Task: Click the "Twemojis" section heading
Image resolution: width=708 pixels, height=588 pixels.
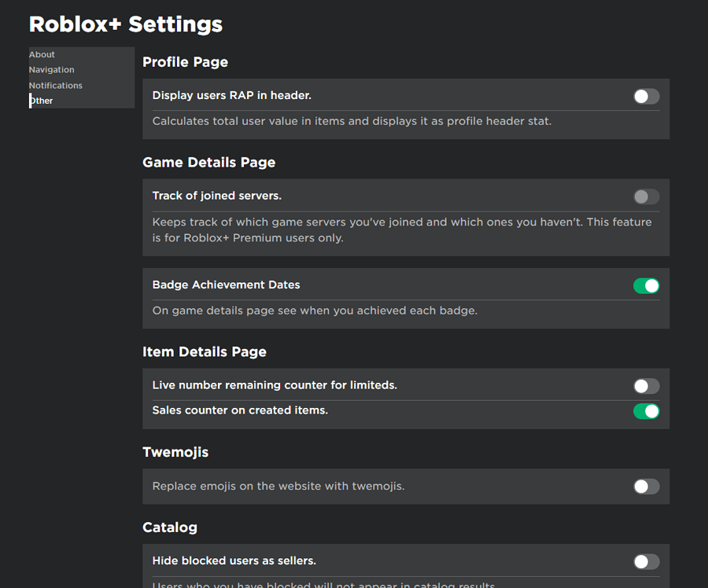Action: click(175, 452)
